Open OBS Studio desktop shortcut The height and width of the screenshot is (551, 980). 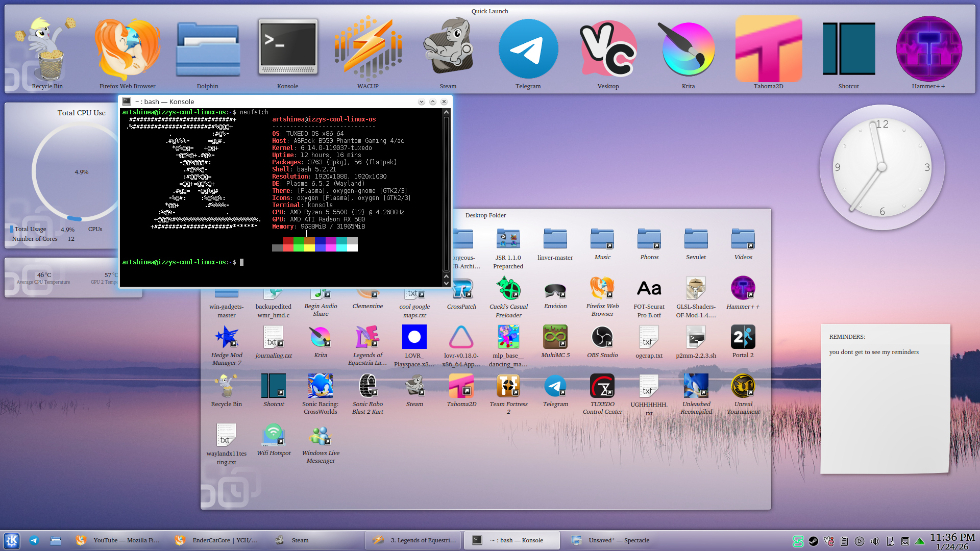point(602,338)
